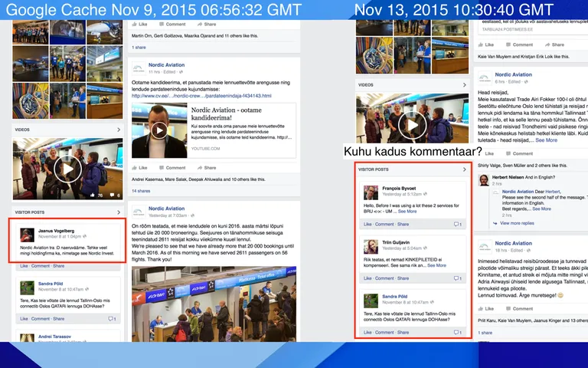
Task: Expand the VIDEOS section chevron in Nov 13 screenshot
Action: click(464, 85)
